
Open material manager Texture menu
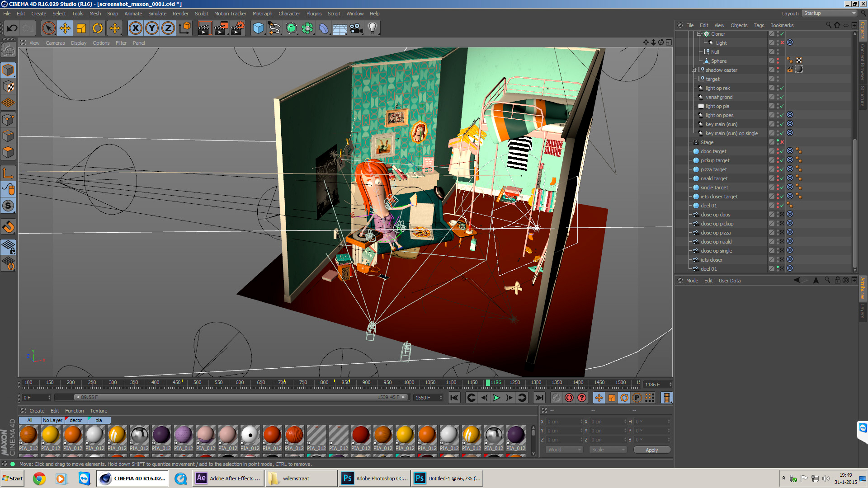point(99,411)
